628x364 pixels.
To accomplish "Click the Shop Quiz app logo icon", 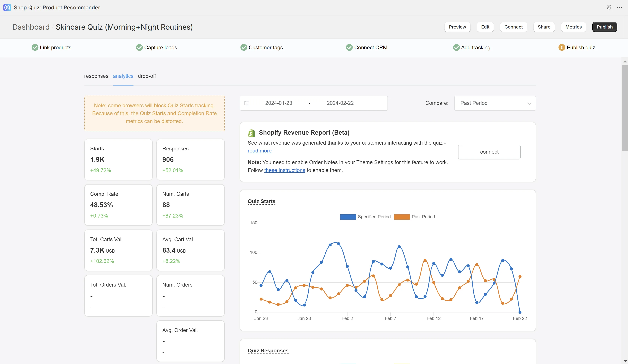I will click(x=7, y=8).
